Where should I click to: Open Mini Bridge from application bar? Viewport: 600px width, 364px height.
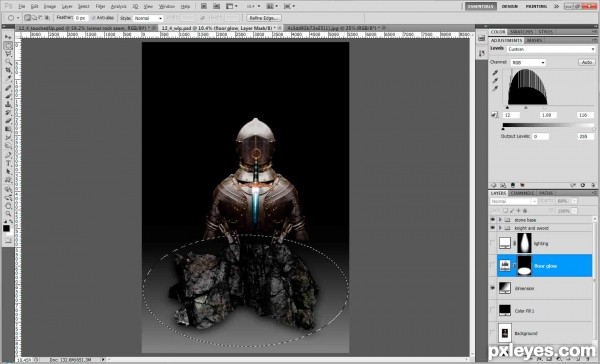tap(217, 6)
